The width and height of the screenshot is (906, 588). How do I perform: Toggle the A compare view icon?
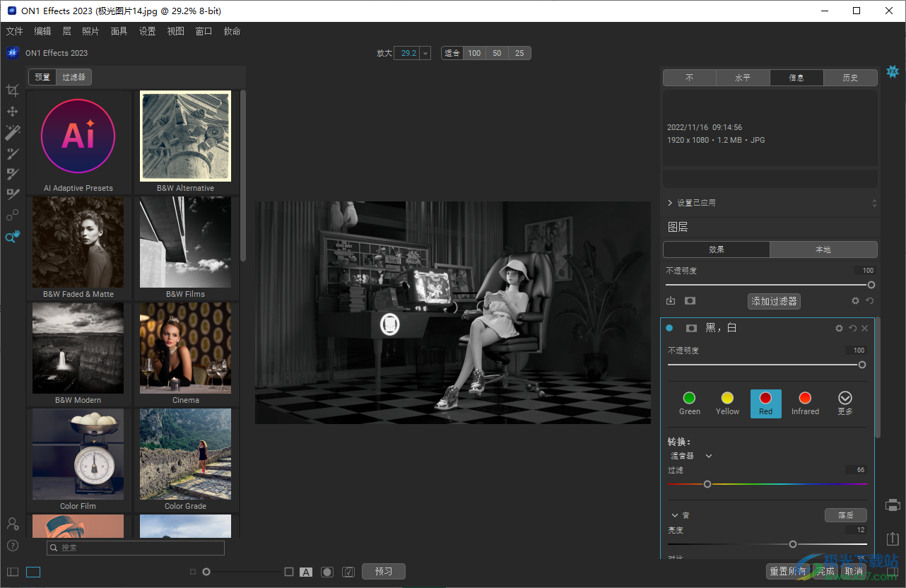306,572
